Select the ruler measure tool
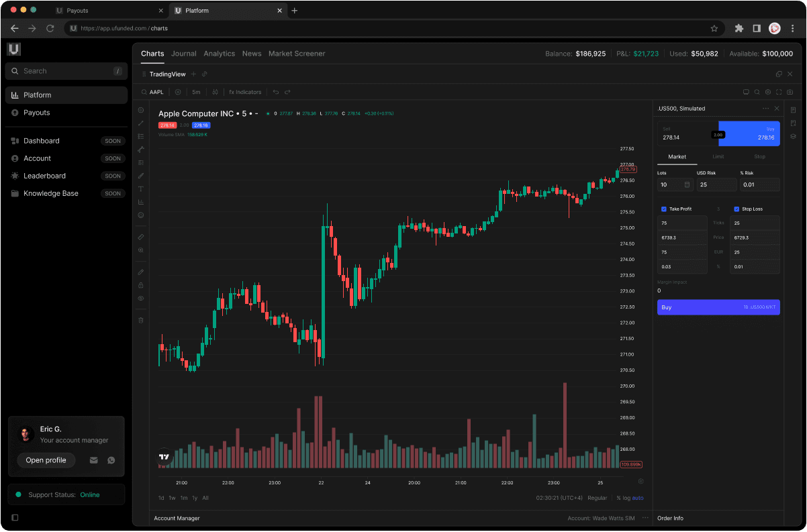 click(x=141, y=237)
